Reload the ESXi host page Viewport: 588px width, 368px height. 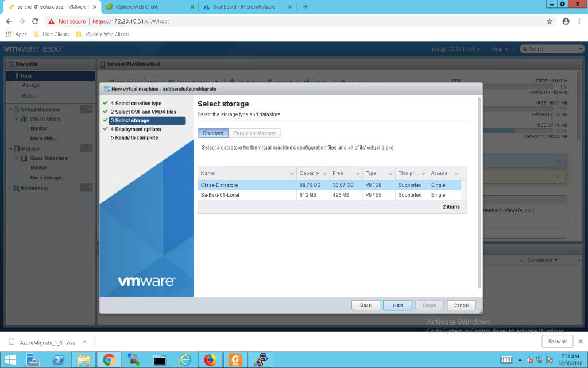35,21
